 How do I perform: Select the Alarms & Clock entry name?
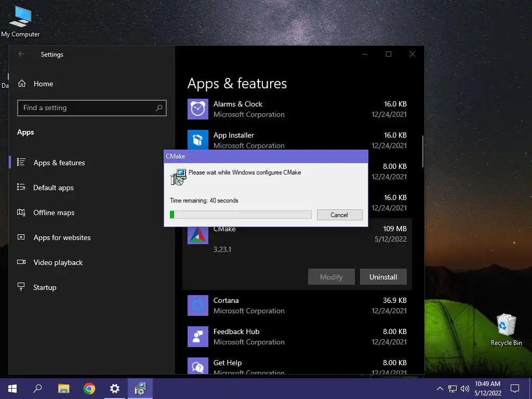point(238,104)
